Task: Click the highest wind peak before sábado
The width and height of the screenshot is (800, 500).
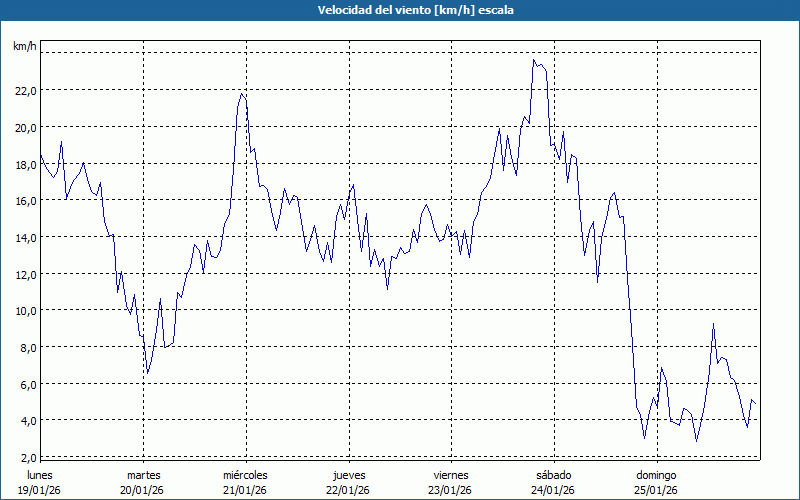Action: [534, 60]
